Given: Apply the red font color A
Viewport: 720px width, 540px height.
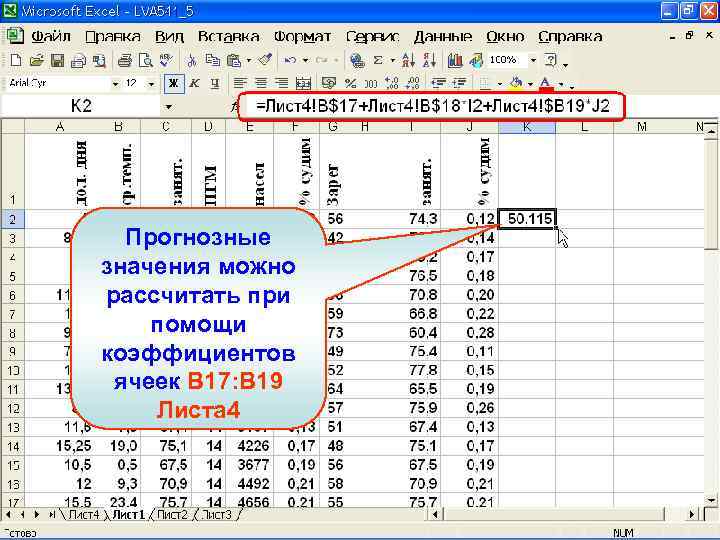Looking at the screenshot, I should tap(545, 84).
